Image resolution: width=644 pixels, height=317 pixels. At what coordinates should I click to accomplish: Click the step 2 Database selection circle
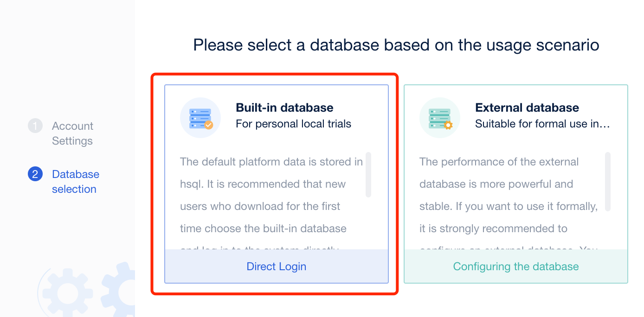35,174
